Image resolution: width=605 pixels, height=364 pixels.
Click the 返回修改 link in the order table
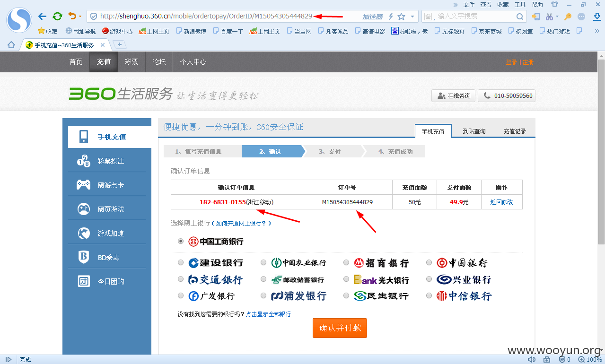501,202
